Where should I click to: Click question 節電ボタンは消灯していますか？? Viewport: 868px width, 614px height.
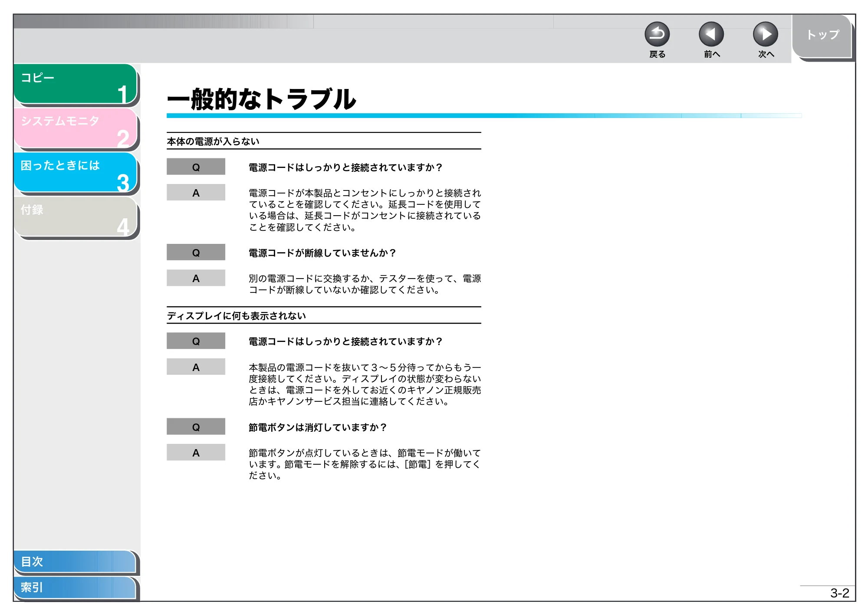(x=317, y=427)
